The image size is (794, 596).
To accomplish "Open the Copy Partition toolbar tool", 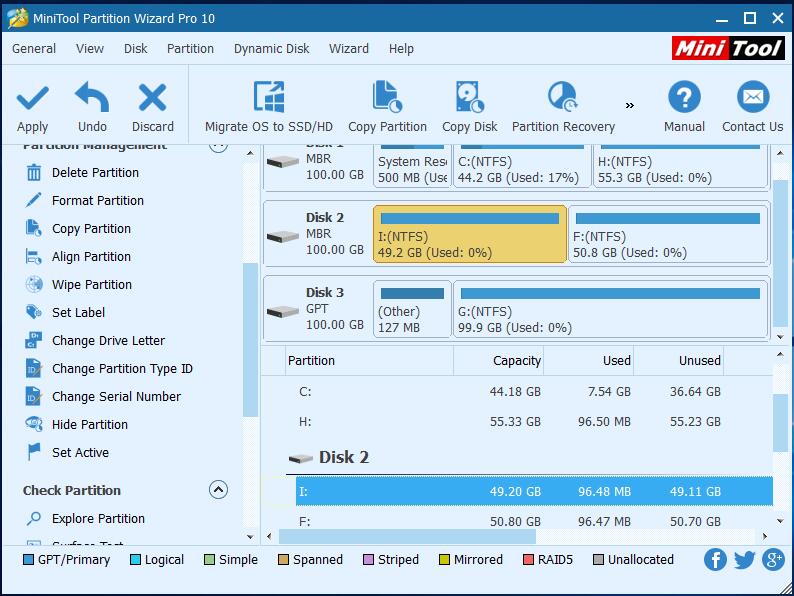I will pos(387,106).
